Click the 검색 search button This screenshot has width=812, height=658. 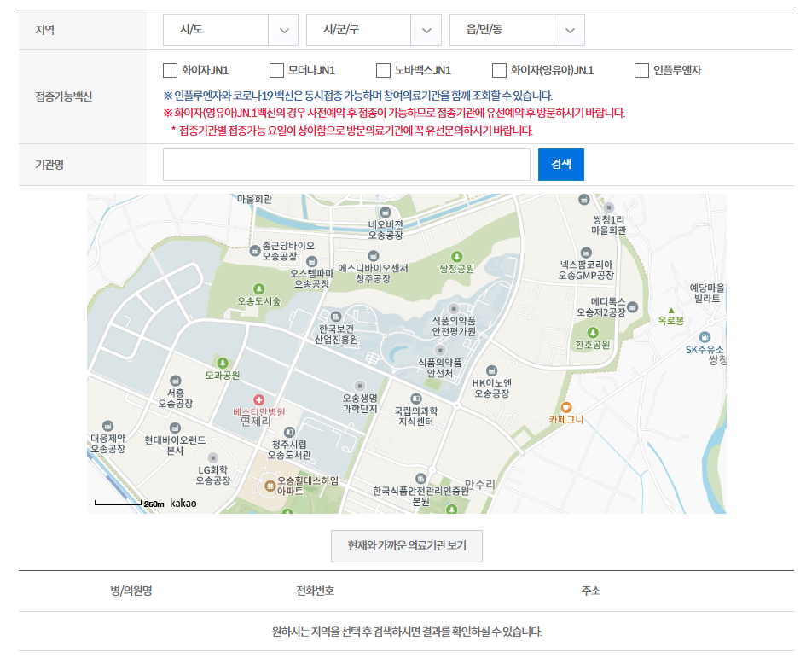(560, 164)
